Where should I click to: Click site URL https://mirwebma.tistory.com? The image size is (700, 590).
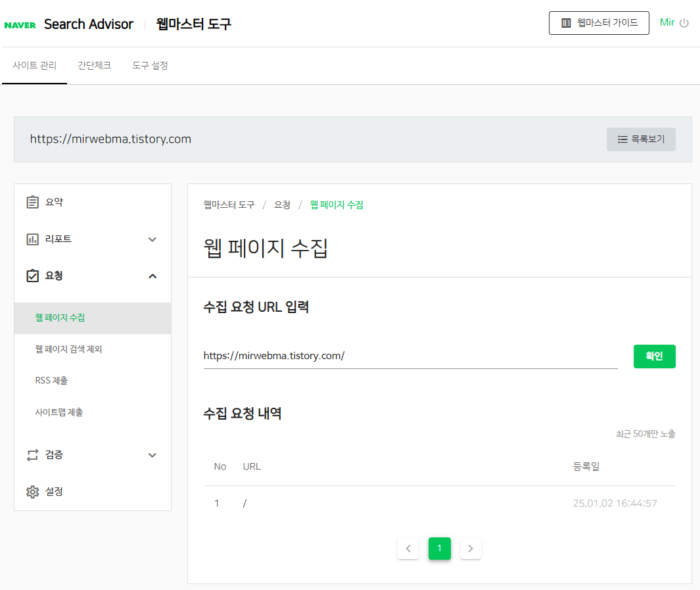(110, 139)
